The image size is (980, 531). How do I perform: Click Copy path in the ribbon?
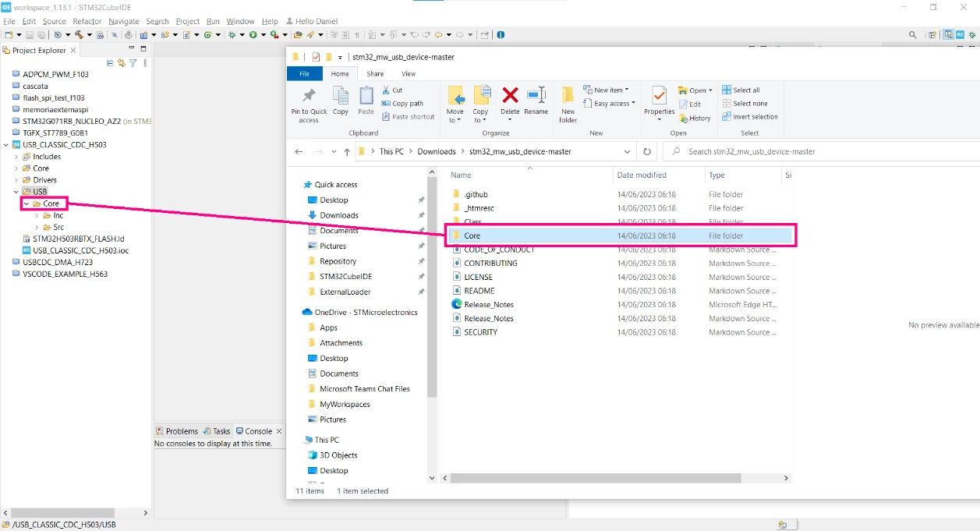[402, 104]
